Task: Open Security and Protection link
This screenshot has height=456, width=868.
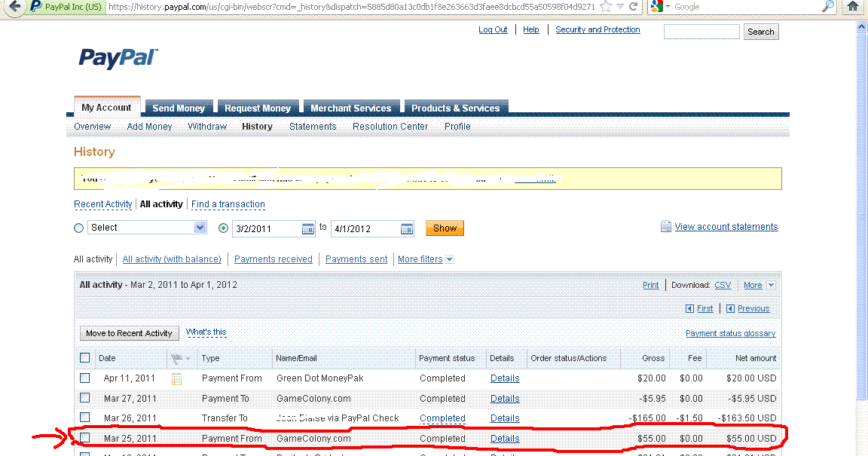Action: click(598, 29)
